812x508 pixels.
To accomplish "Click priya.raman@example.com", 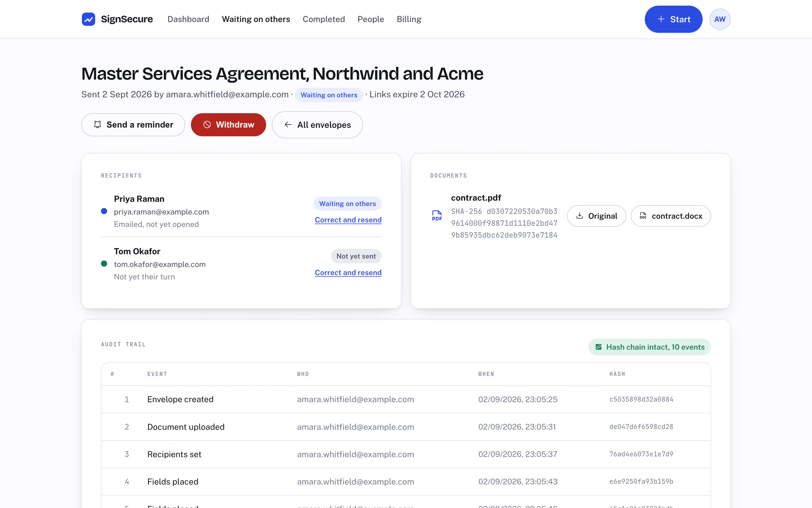I will click(x=161, y=212).
